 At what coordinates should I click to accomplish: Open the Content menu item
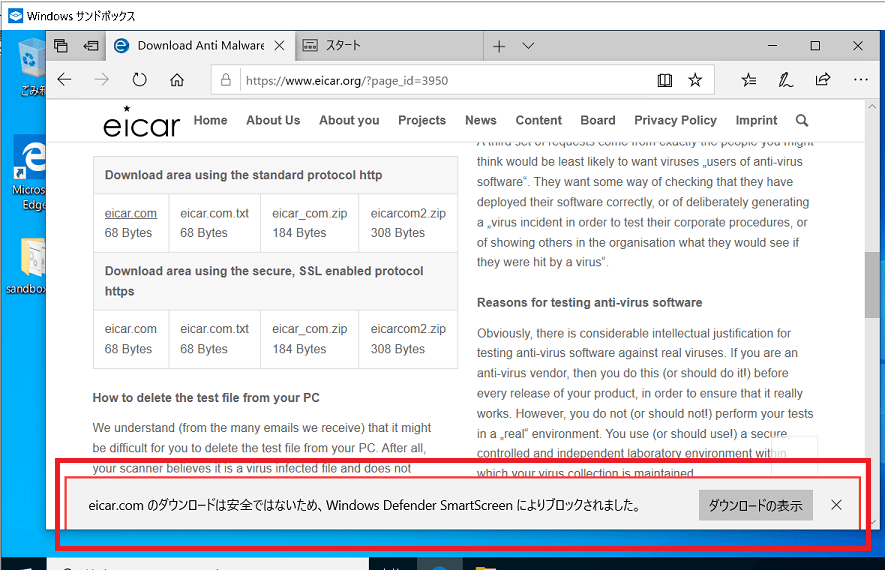pyautogui.click(x=538, y=120)
